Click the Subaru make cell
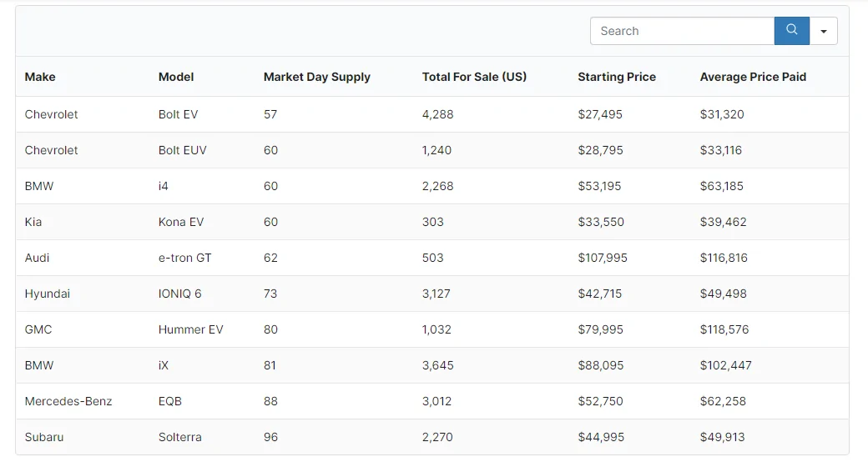This screenshot has width=868, height=462. click(x=44, y=437)
